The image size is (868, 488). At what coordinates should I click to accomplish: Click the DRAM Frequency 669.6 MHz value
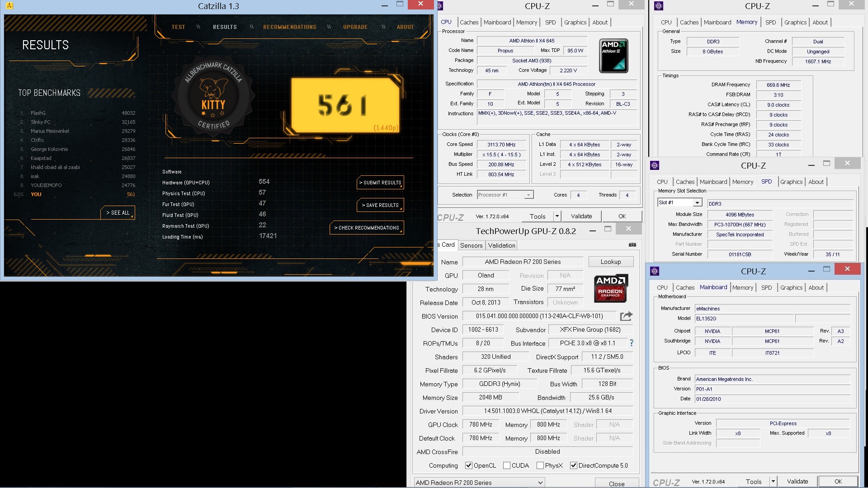pyautogui.click(x=778, y=85)
